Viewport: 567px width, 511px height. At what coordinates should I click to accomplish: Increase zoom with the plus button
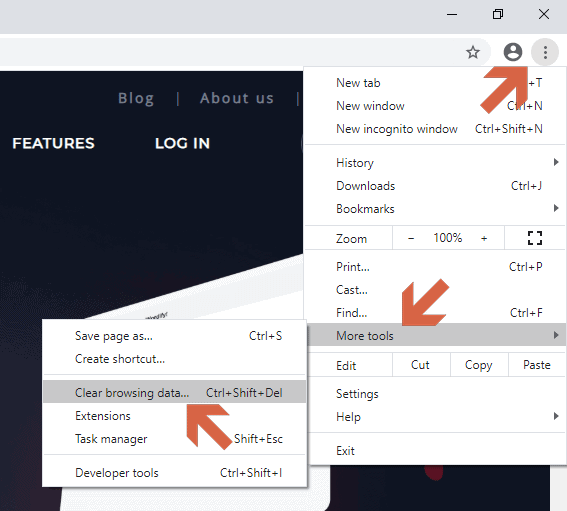tap(484, 238)
